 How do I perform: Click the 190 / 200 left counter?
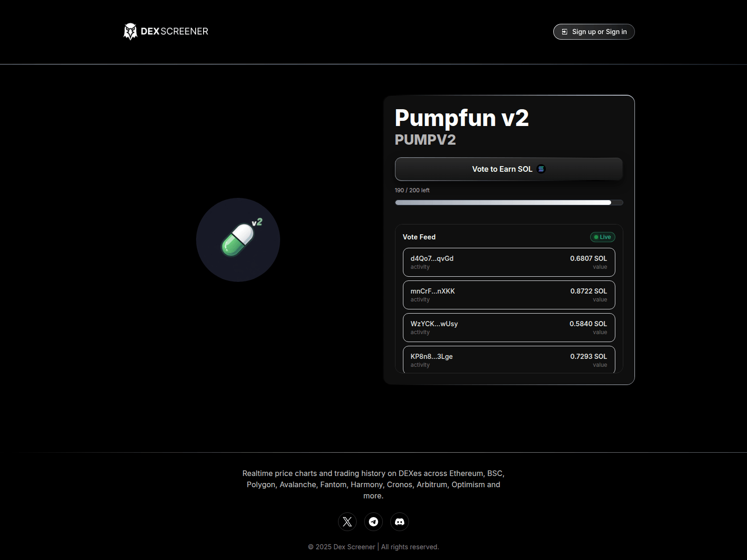[412, 190]
